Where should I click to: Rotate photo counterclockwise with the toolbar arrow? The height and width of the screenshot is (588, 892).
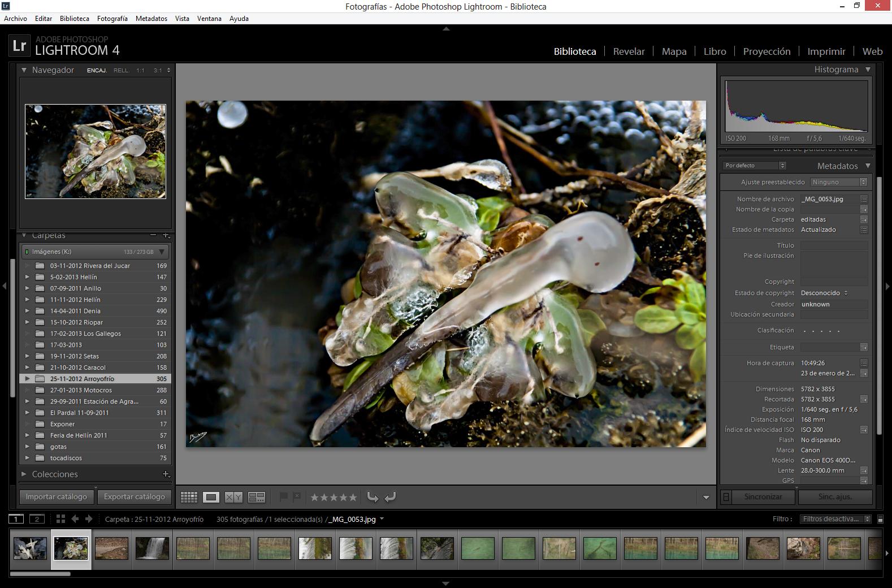[x=373, y=497]
